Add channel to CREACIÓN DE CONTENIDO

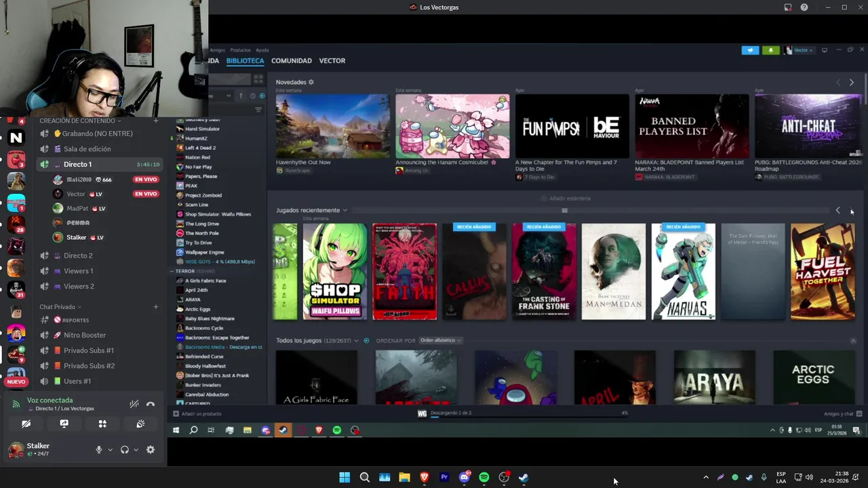click(x=155, y=121)
